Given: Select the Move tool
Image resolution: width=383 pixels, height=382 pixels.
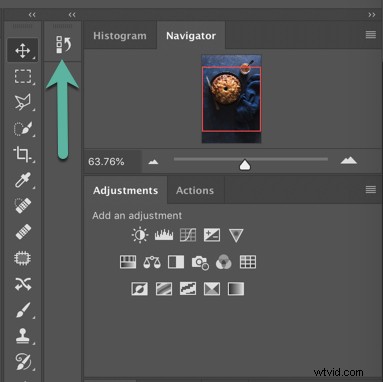Looking at the screenshot, I should pyautogui.click(x=23, y=51).
